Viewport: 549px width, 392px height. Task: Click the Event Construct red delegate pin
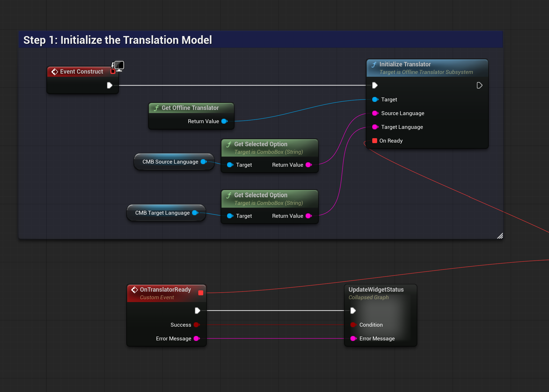click(113, 72)
